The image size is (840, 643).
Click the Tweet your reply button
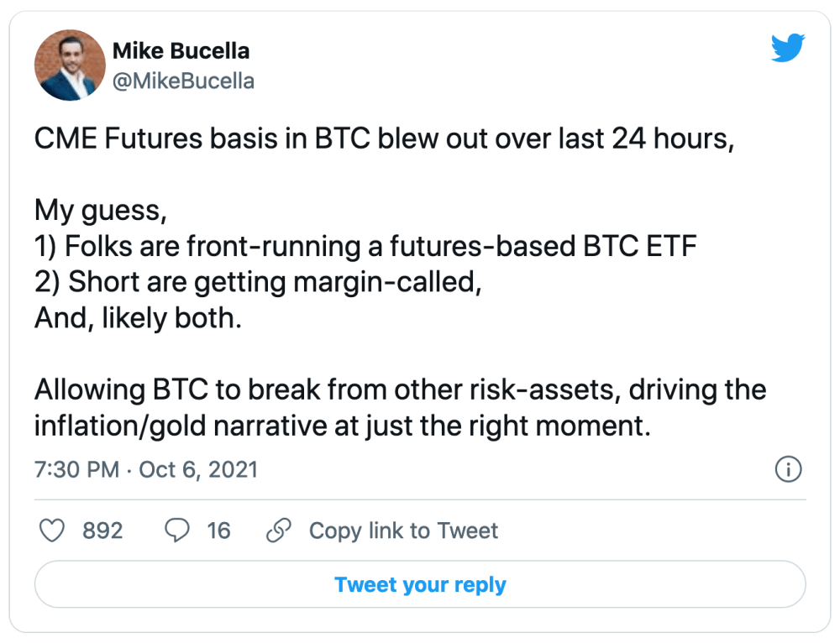tap(420, 584)
